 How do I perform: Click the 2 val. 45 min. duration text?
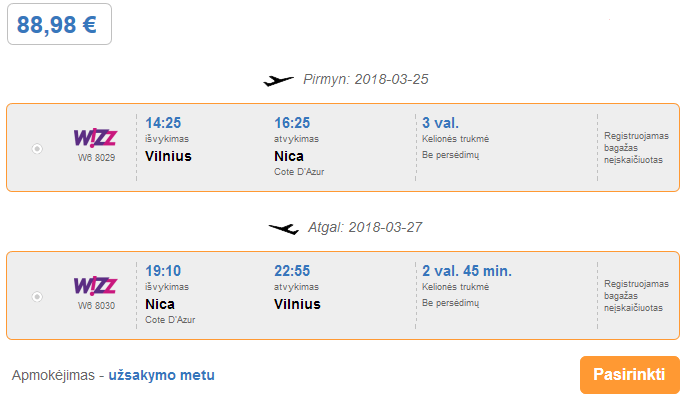point(467,271)
